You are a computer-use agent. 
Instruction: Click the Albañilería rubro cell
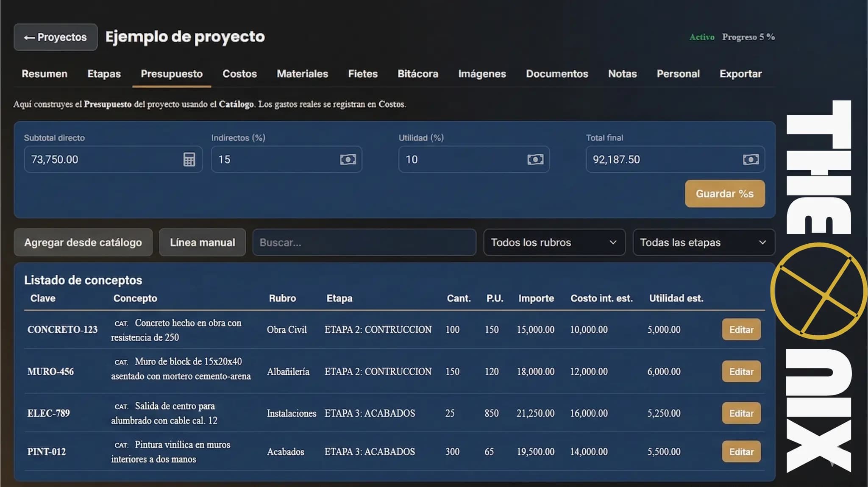click(288, 372)
